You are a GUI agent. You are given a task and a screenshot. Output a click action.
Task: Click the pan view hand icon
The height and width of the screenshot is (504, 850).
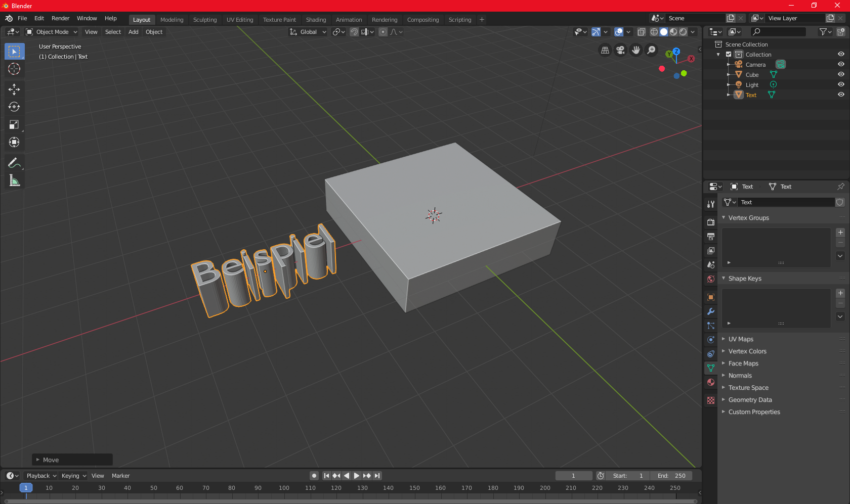[x=636, y=50]
